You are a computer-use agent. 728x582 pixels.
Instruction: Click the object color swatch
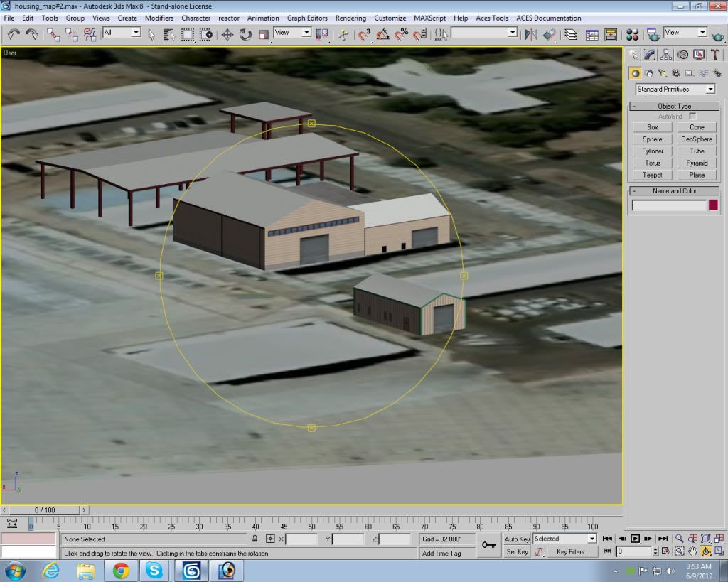tap(713, 205)
